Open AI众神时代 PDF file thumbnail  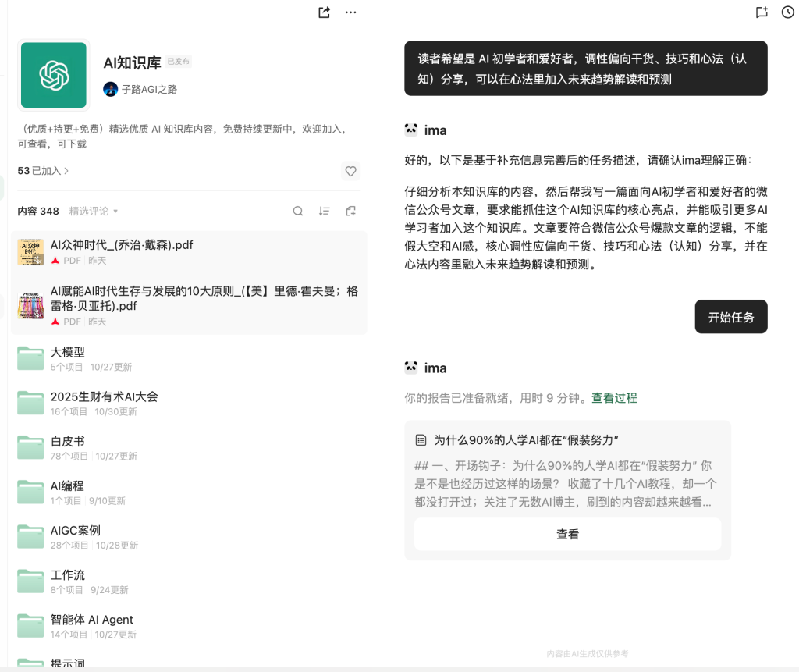[x=30, y=252]
